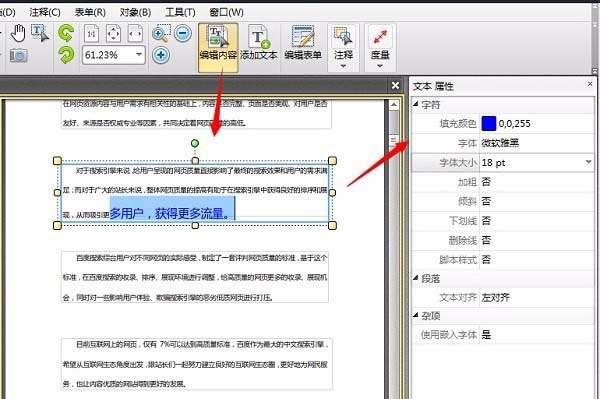
Task: Open the 窗口(W) menu
Action: tap(226, 12)
